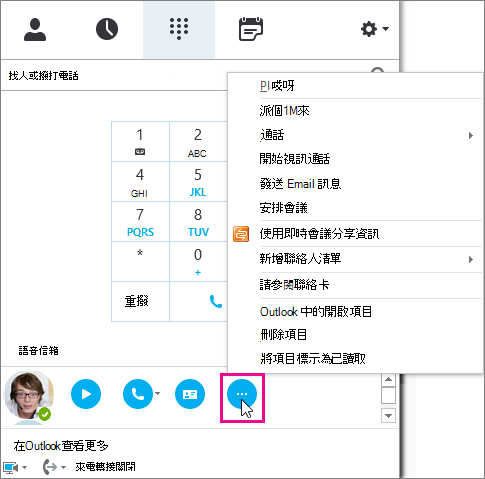Image resolution: width=485 pixels, height=479 pixels.
Task: Open the device selection dropdown arrow
Action: [24, 467]
